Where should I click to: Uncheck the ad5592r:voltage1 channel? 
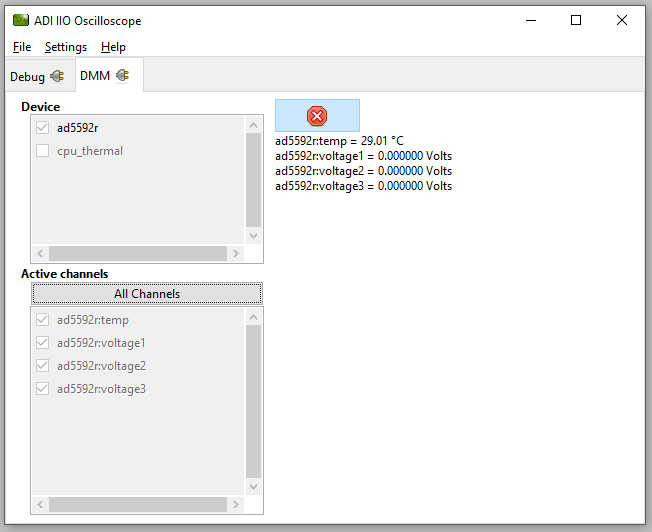click(x=43, y=343)
